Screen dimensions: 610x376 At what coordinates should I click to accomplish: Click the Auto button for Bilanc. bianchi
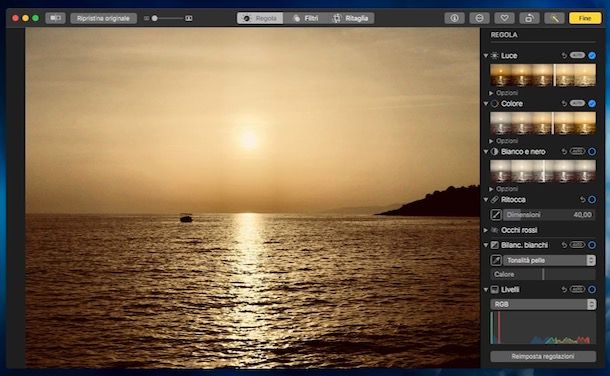tap(577, 245)
